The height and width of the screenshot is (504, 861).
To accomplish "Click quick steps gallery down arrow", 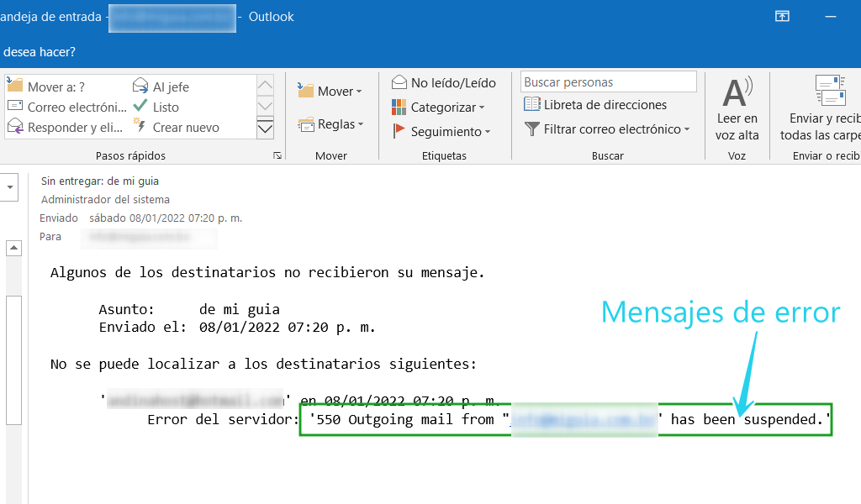I will pos(265,107).
